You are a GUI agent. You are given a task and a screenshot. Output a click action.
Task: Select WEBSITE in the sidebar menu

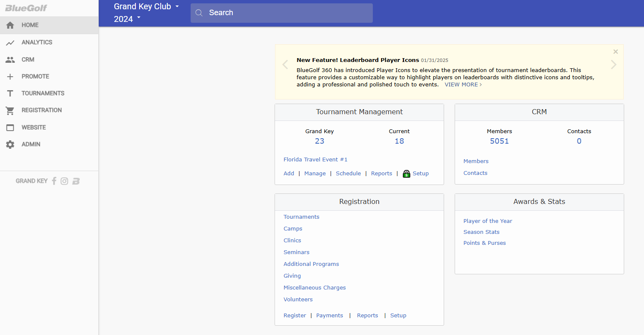49,128
